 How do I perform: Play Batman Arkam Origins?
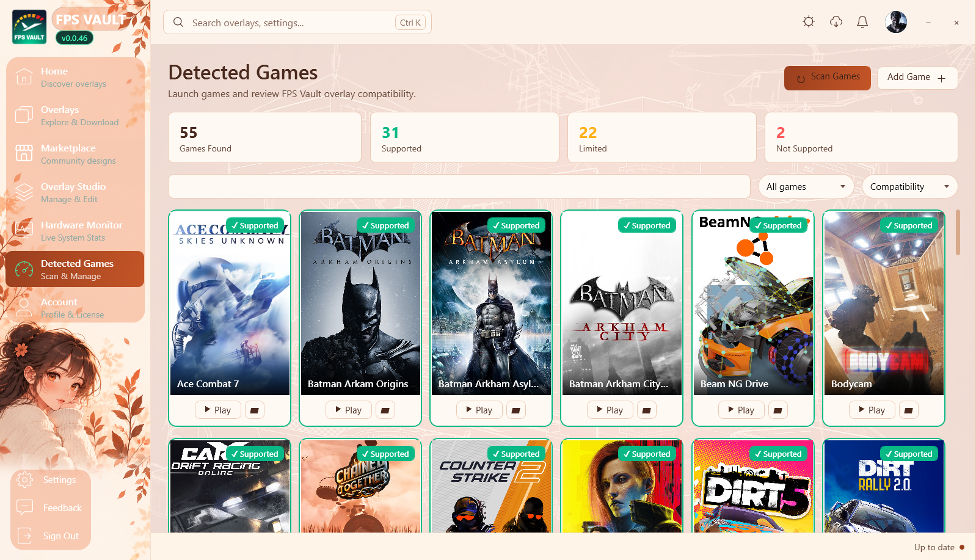349,410
